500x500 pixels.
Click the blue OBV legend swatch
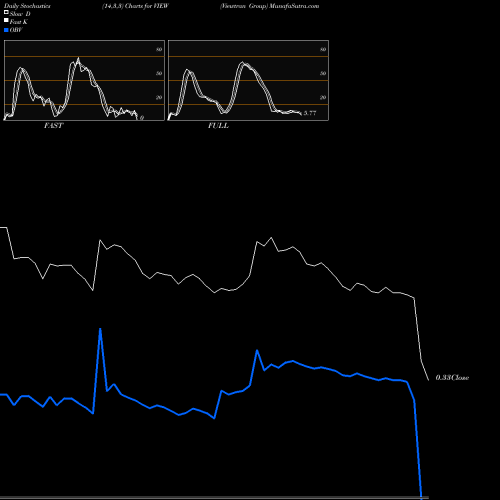[x=6, y=30]
